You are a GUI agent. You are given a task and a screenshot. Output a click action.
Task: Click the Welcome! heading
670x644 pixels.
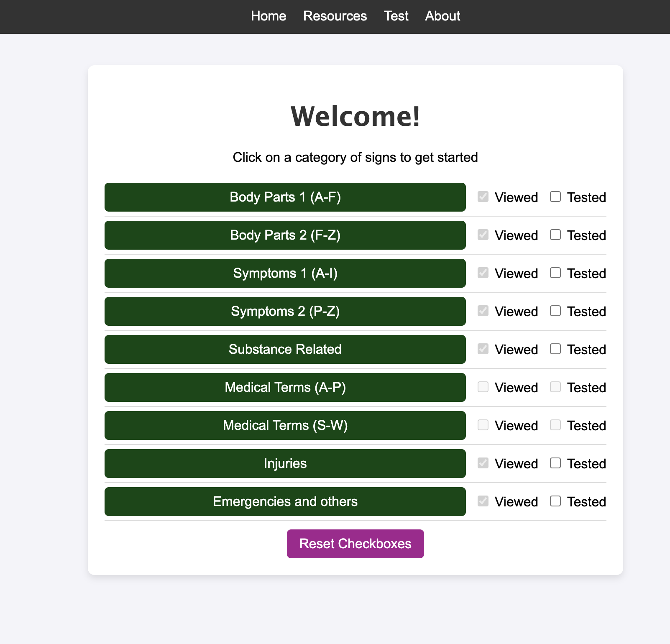click(x=355, y=116)
